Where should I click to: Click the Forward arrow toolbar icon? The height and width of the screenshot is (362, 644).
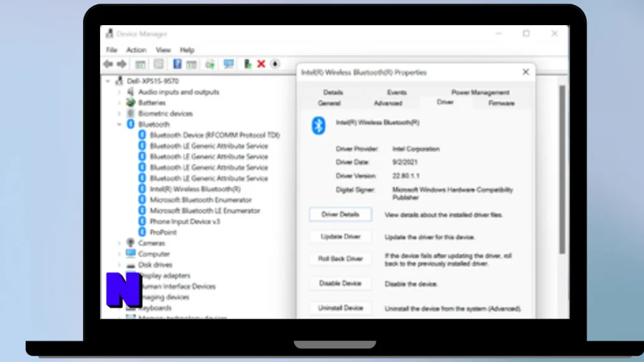click(121, 64)
